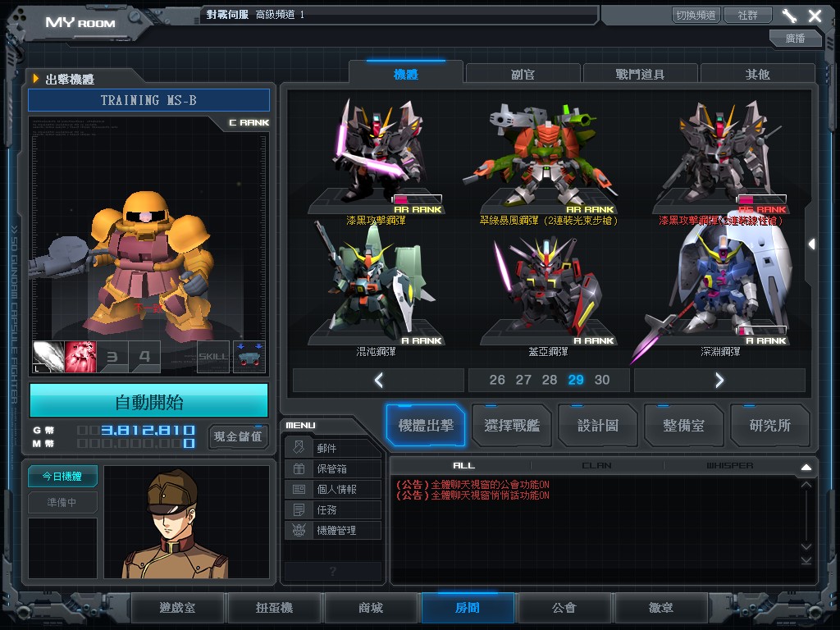Screen dimensions: 840x630
Task: Collapse the side panel with the left triangle
Action: coord(812,244)
